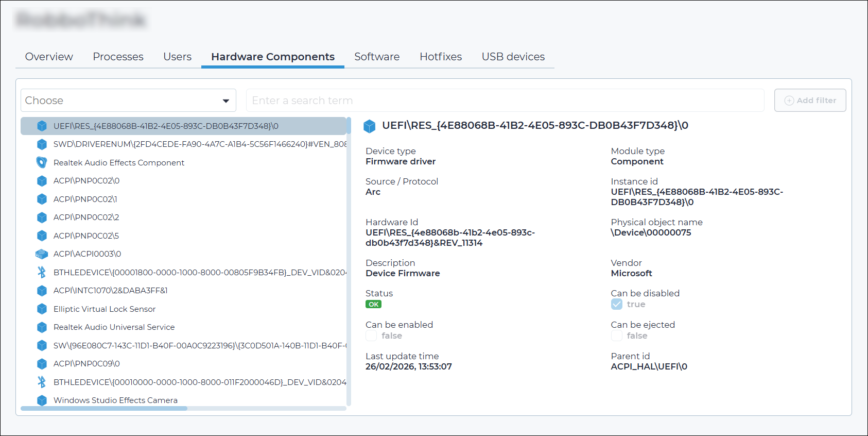The image size is (868, 436).
Task: Click the cube icon next to ACPI\PNP0C02\0
Action: [x=42, y=181]
